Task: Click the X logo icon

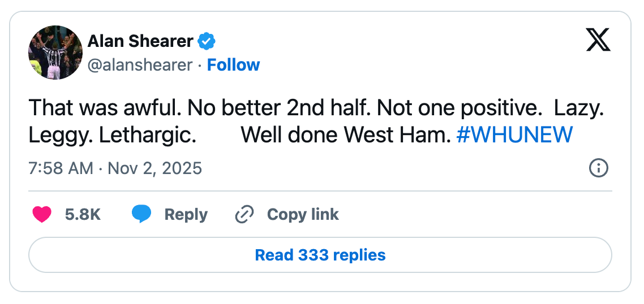Action: 598,40
